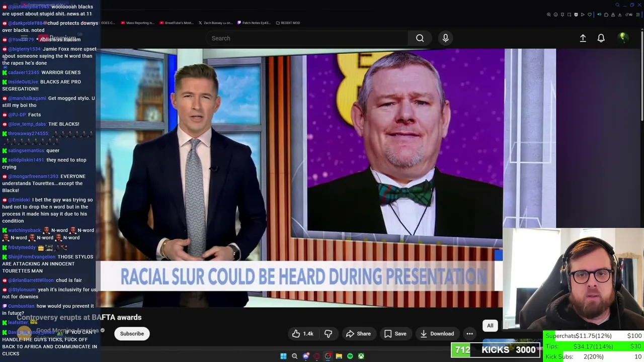This screenshot has height=362, width=644.
Task: Click the streamer webcam overlay
Action: (x=574, y=280)
